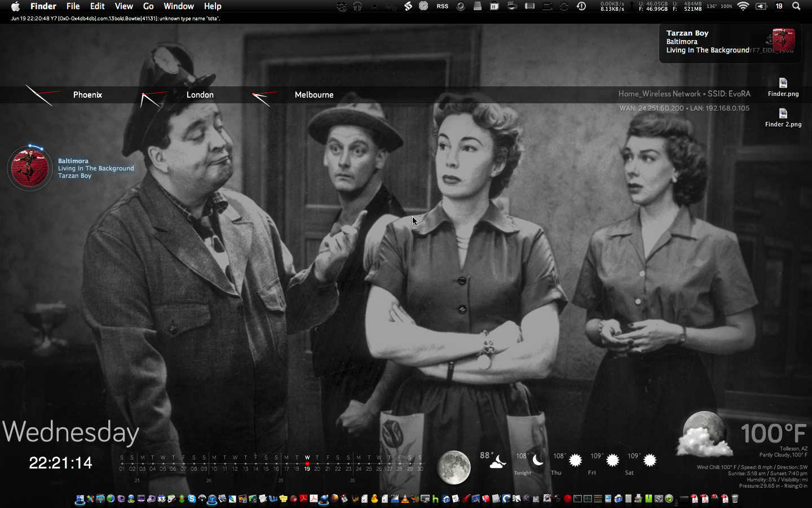This screenshot has height=508, width=812.
Task: Open iTunes from the Dock
Action: (x=212, y=498)
